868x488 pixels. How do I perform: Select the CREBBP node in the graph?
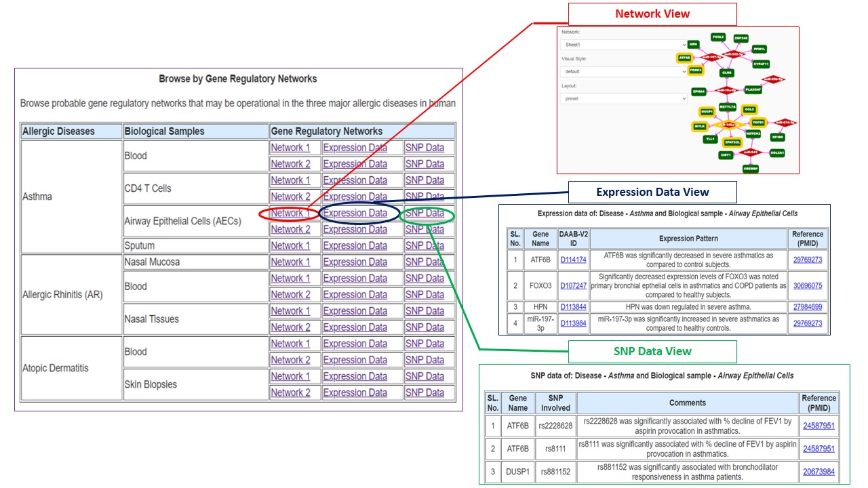[750, 167]
